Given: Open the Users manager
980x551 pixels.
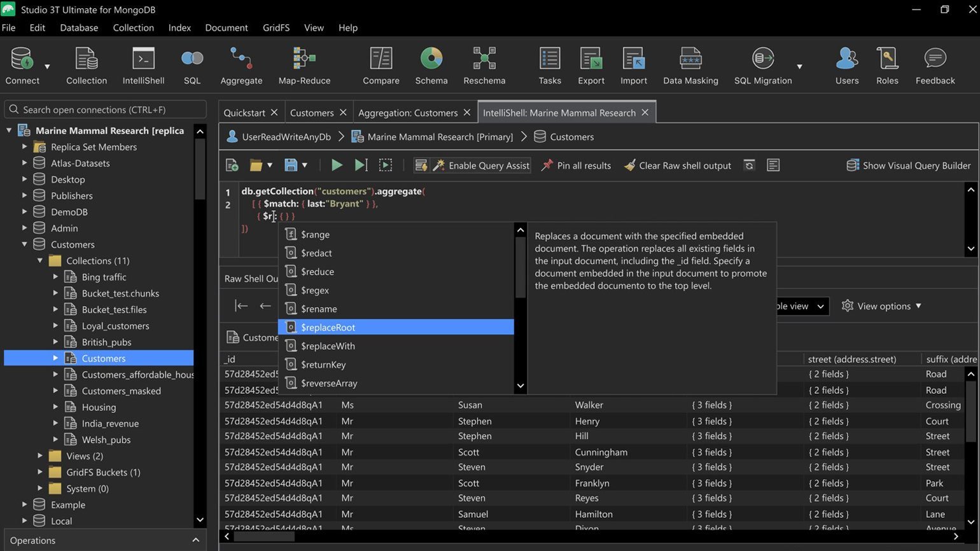Looking at the screenshot, I should click(x=847, y=66).
